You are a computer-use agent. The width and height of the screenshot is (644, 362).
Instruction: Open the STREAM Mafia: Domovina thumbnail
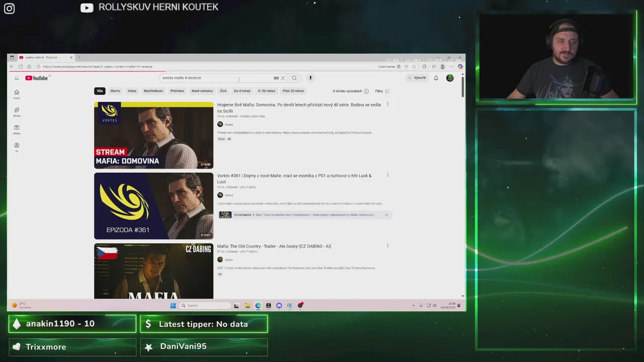(153, 135)
